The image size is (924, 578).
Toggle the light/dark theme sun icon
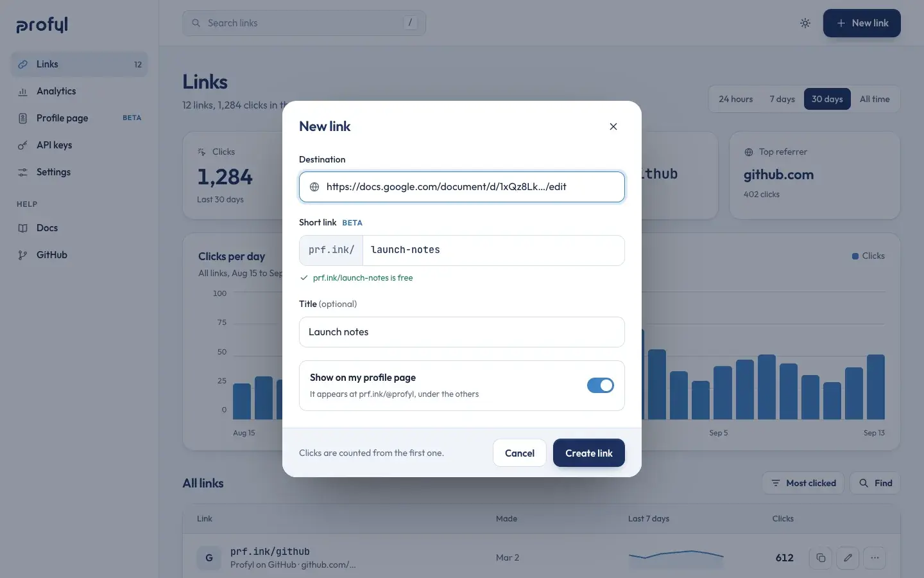coord(805,23)
